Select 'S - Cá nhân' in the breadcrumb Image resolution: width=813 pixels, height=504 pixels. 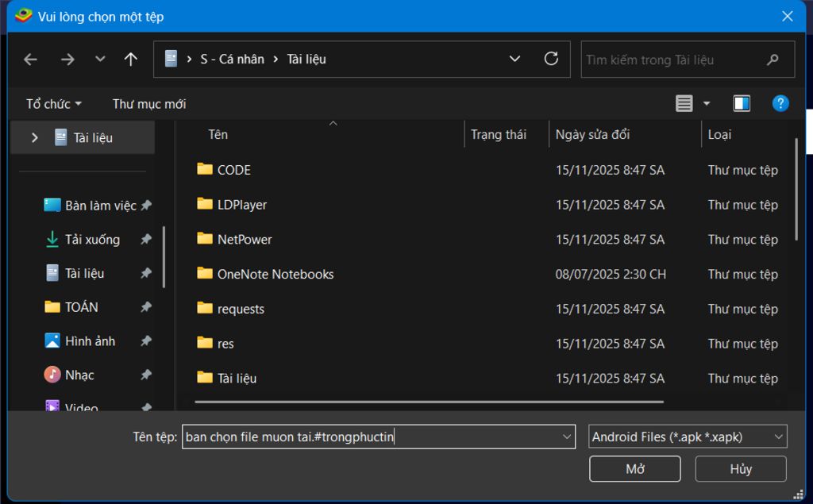click(233, 59)
